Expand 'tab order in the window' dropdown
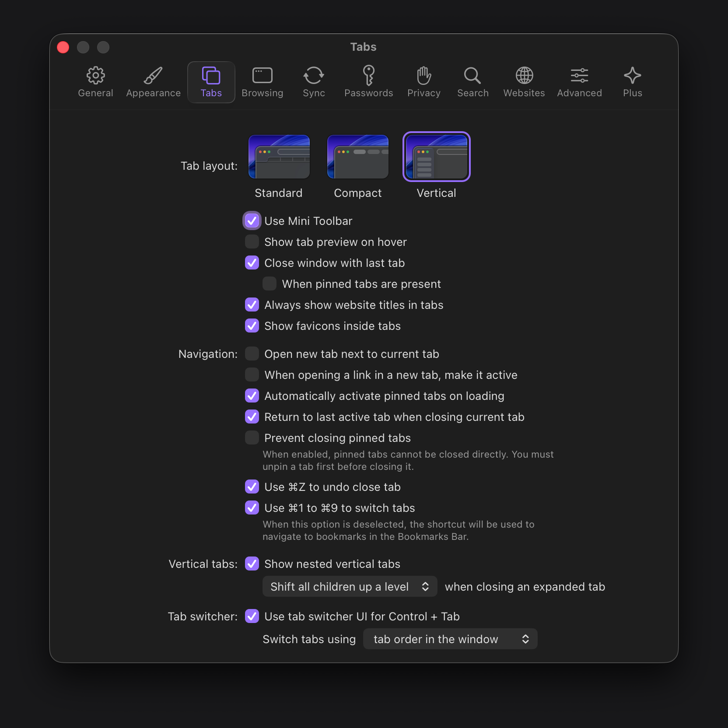The image size is (728, 728). (450, 639)
